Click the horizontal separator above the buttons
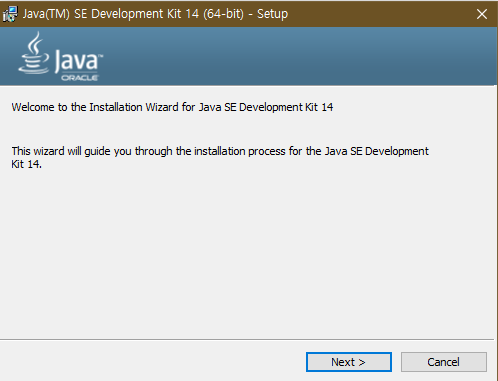Viewport: 498px width, 381px height. click(247, 340)
